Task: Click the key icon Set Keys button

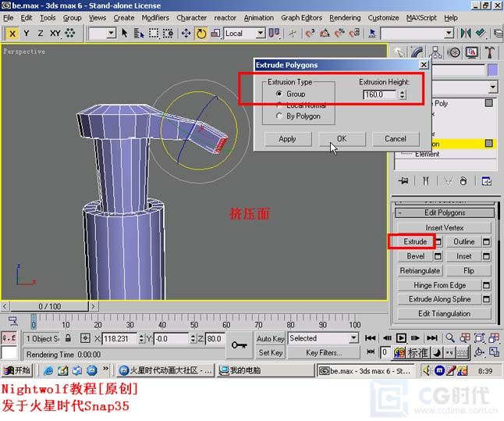Action: [240, 345]
